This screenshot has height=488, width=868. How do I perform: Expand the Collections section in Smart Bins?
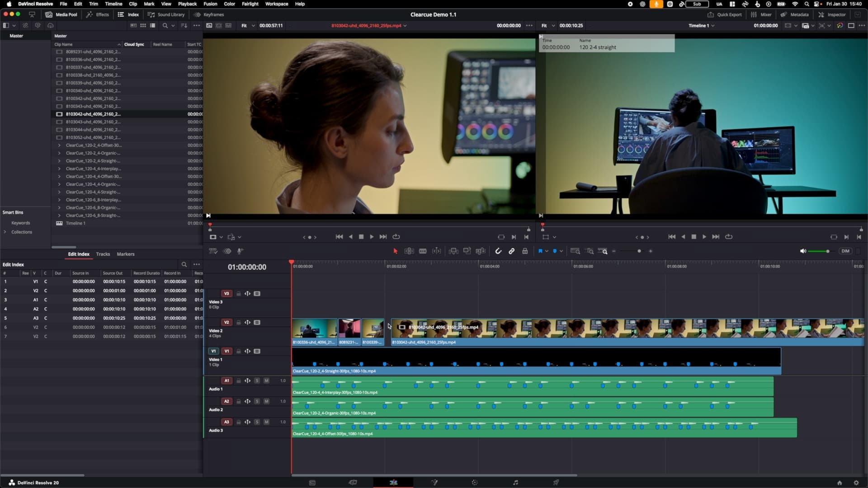[5, 232]
